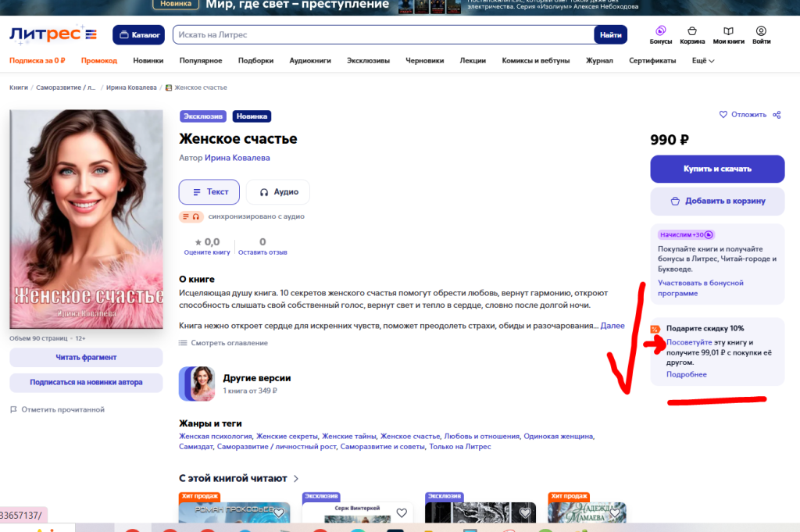This screenshot has height=532, width=800.
Task: Go to the Эксклюзивы menu item
Action: [370, 61]
